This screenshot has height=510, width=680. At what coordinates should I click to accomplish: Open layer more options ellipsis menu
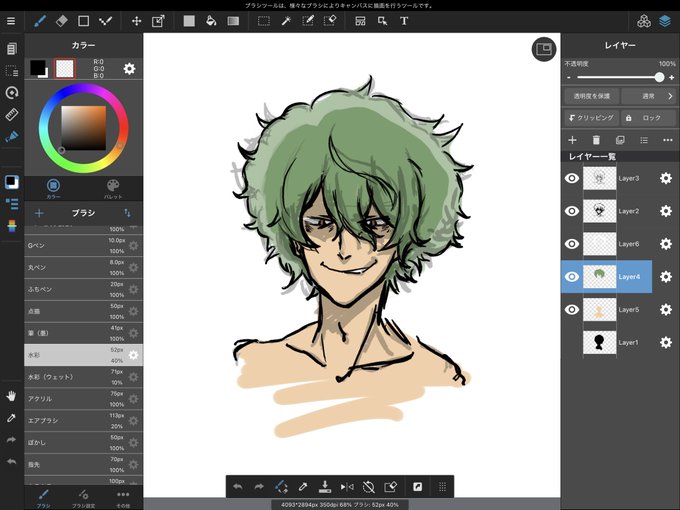coord(668,140)
